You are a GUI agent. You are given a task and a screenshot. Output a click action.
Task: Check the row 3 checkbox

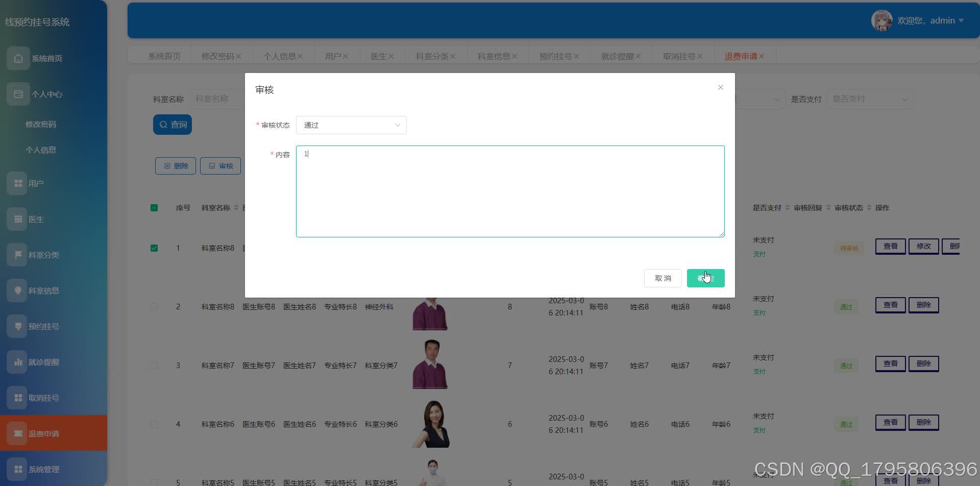point(154,366)
